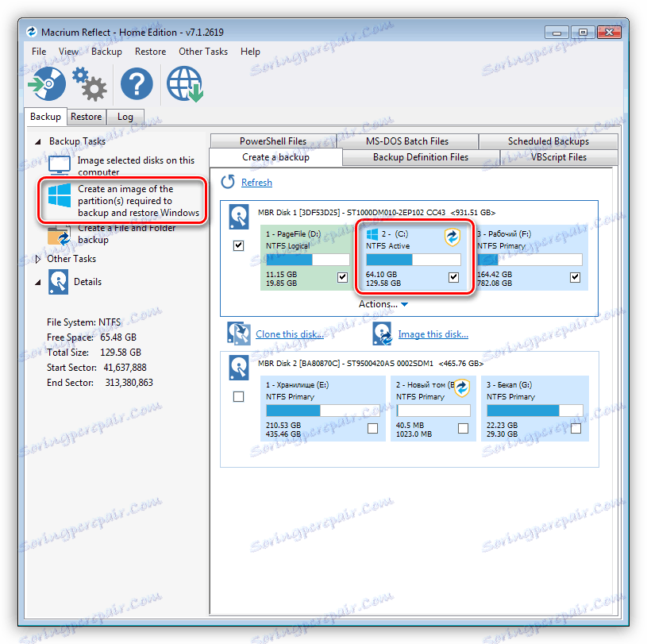Select the Create a backup tab
Viewport: 647px width, 644px height.
pos(275,157)
